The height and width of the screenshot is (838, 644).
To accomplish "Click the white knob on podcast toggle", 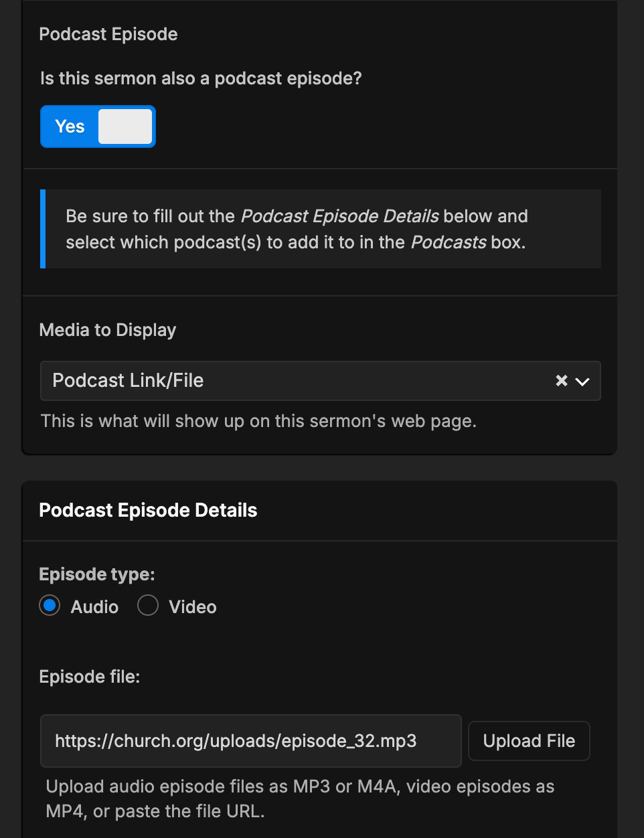I will (x=125, y=127).
